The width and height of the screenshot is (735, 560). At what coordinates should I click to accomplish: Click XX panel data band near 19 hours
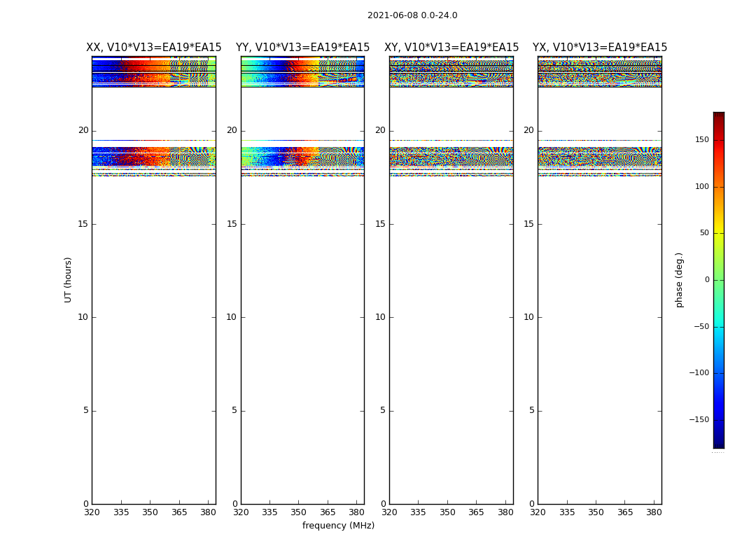pyautogui.click(x=154, y=156)
